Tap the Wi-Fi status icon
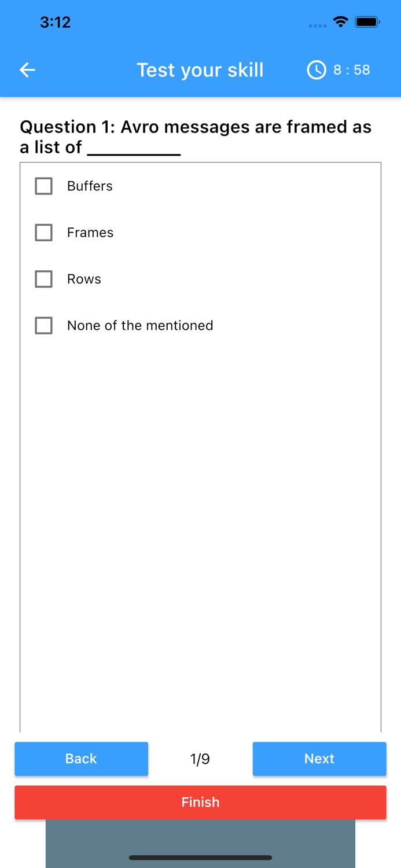Viewport: 401px width, 868px height. [x=340, y=23]
